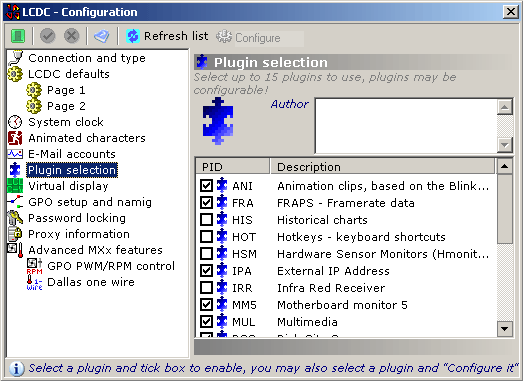Untick the IPA External IP checkbox
The height and width of the screenshot is (381, 523).
point(206,271)
